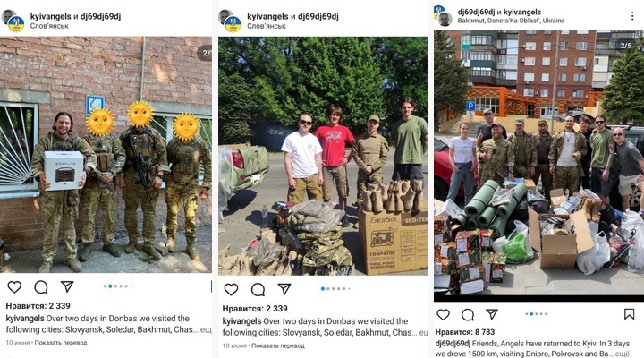Share the first post via paper plane icon
Screen dimensions: 644x358
[67, 286]
